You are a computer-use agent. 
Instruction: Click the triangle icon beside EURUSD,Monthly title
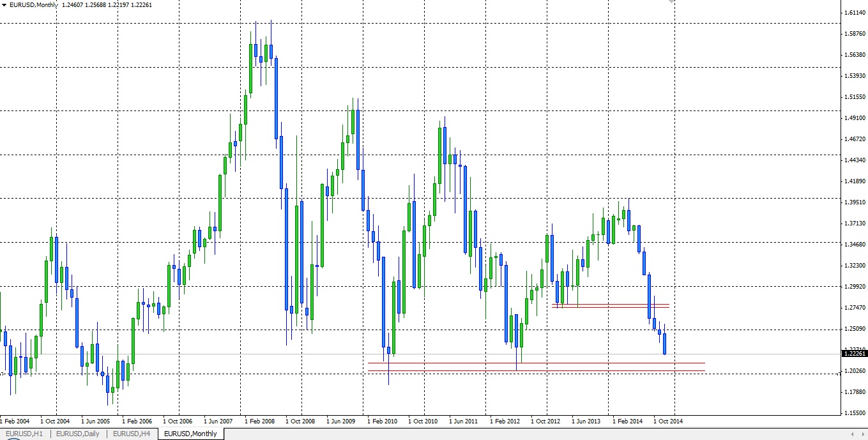[4, 5]
